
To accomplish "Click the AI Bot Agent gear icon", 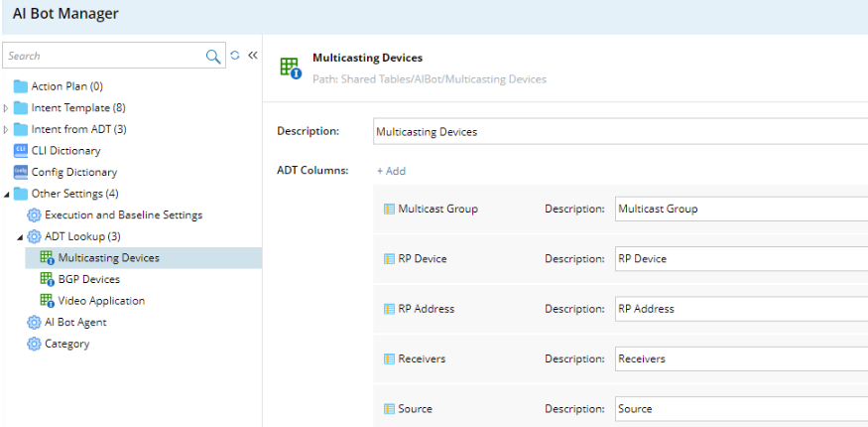I will coord(34,322).
